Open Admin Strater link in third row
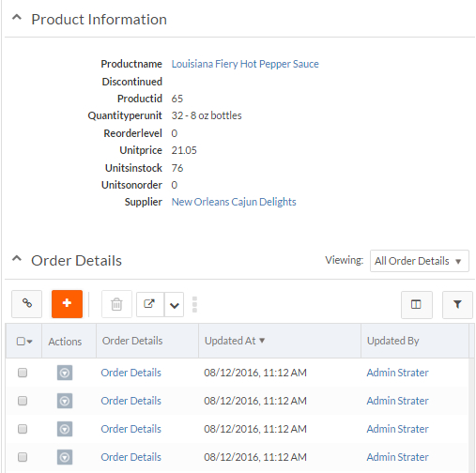Screen dimensions: 476x473 [x=397, y=429]
